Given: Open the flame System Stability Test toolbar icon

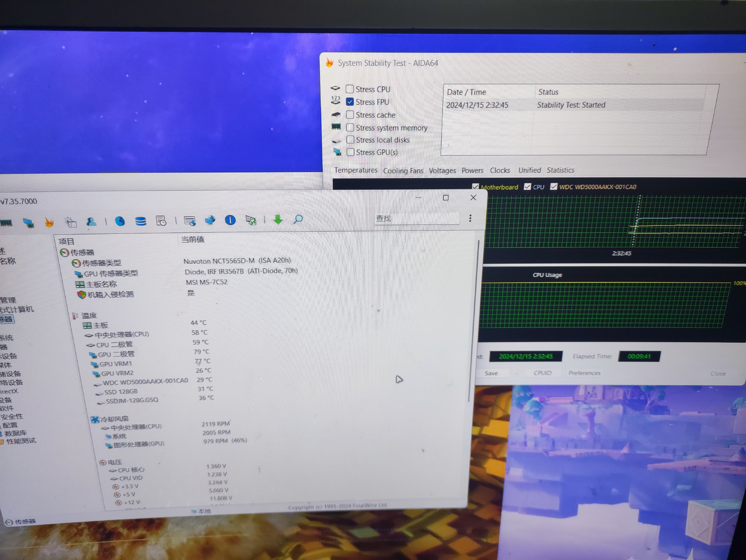Looking at the screenshot, I should [49, 223].
